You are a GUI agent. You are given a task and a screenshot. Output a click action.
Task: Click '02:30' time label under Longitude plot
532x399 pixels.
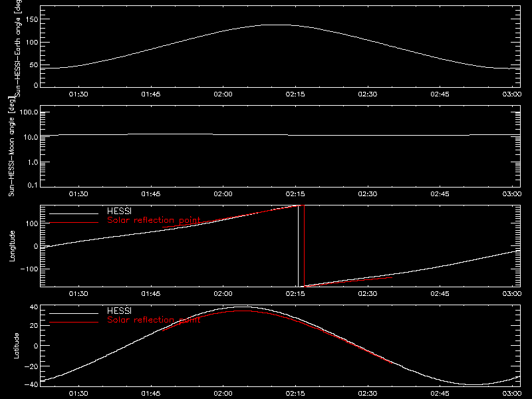coord(368,294)
